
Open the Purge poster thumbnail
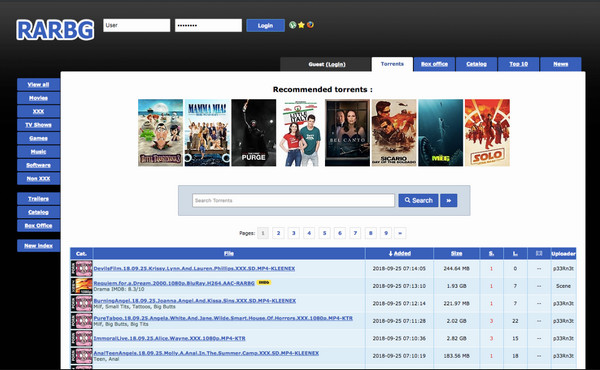(254, 132)
